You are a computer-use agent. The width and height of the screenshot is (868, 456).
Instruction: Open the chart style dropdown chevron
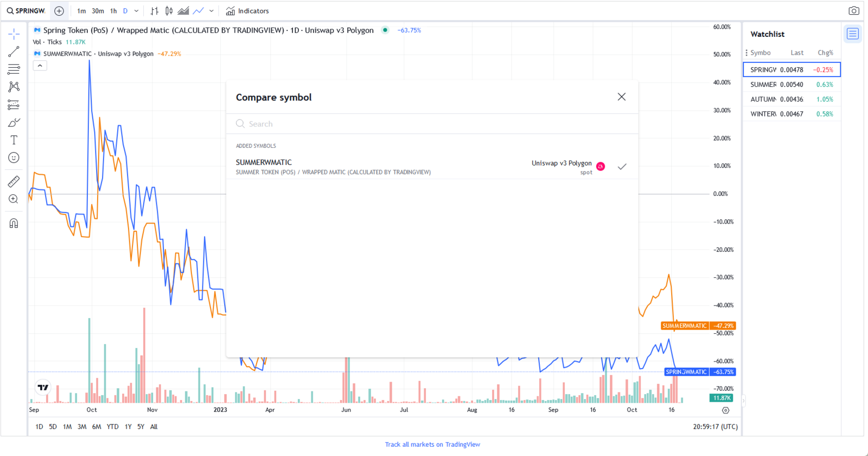[x=212, y=11]
